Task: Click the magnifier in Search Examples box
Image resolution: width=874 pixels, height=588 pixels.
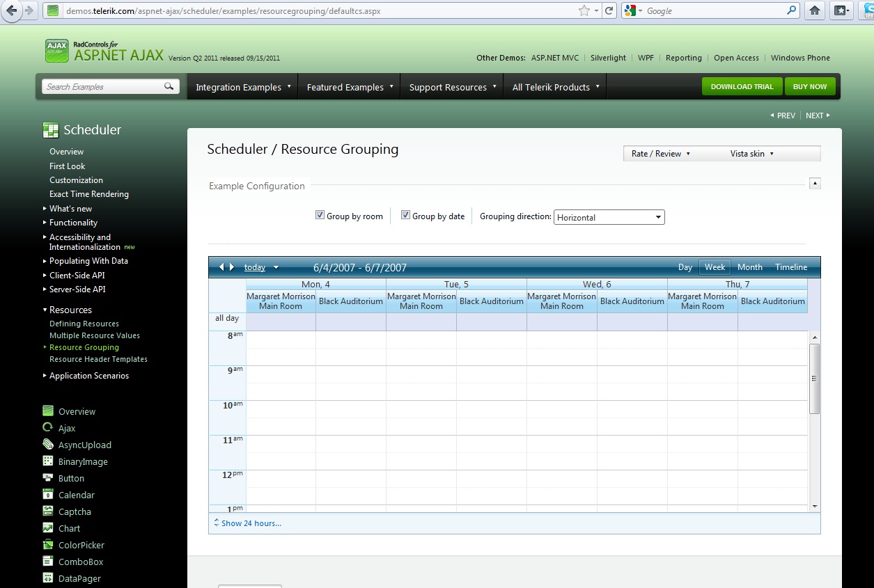Action: click(169, 86)
